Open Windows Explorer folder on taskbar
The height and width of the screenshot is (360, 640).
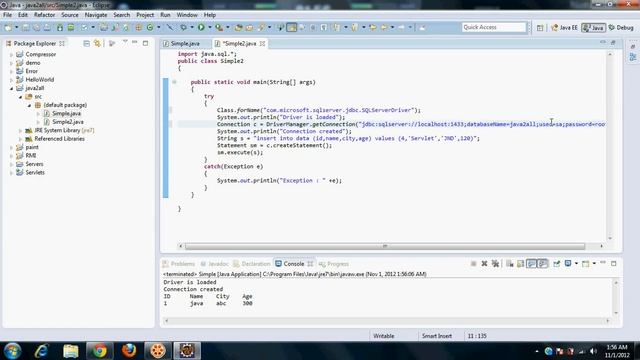71,351
